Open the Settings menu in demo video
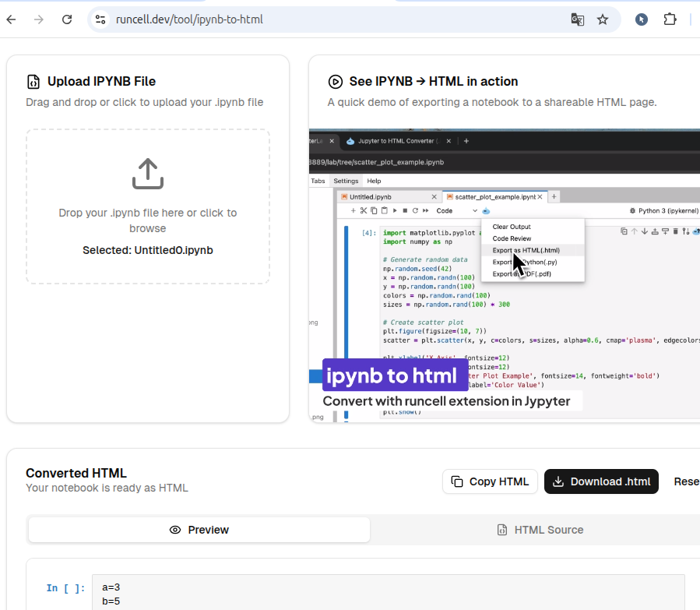 346,181
